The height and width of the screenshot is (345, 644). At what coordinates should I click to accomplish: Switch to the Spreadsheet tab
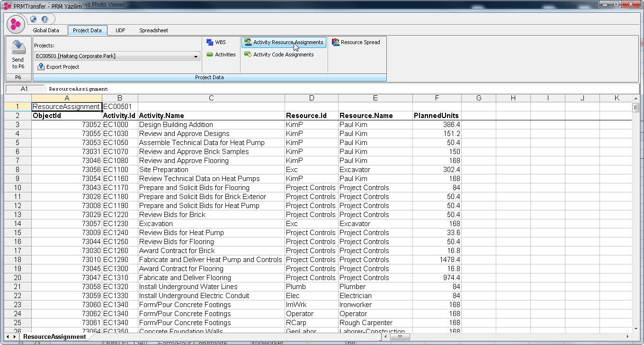(x=153, y=30)
